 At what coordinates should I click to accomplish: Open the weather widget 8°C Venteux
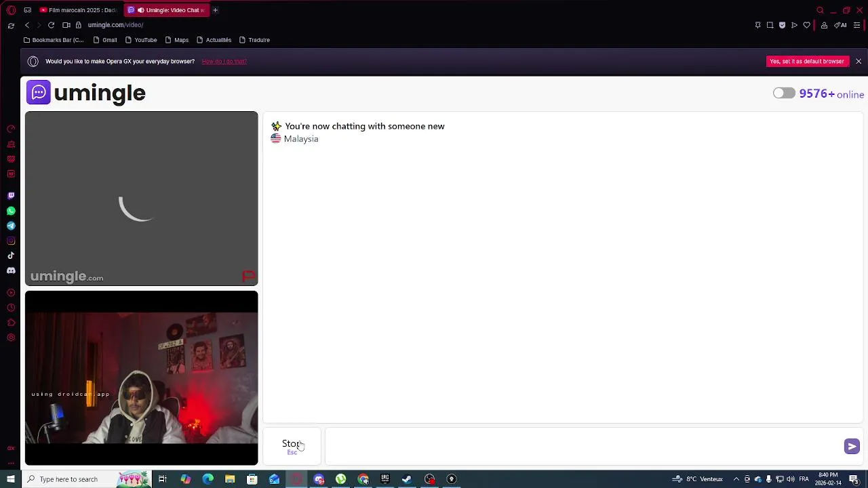click(x=697, y=479)
